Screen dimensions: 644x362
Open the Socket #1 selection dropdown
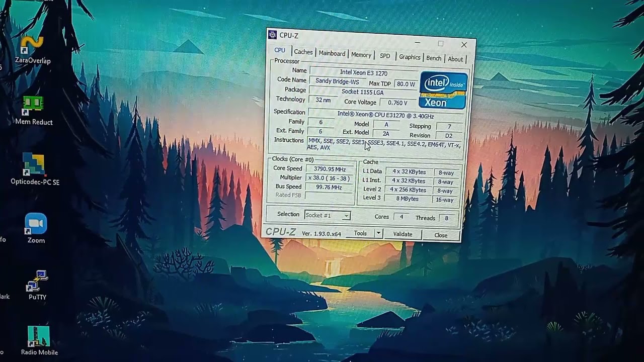pos(327,215)
